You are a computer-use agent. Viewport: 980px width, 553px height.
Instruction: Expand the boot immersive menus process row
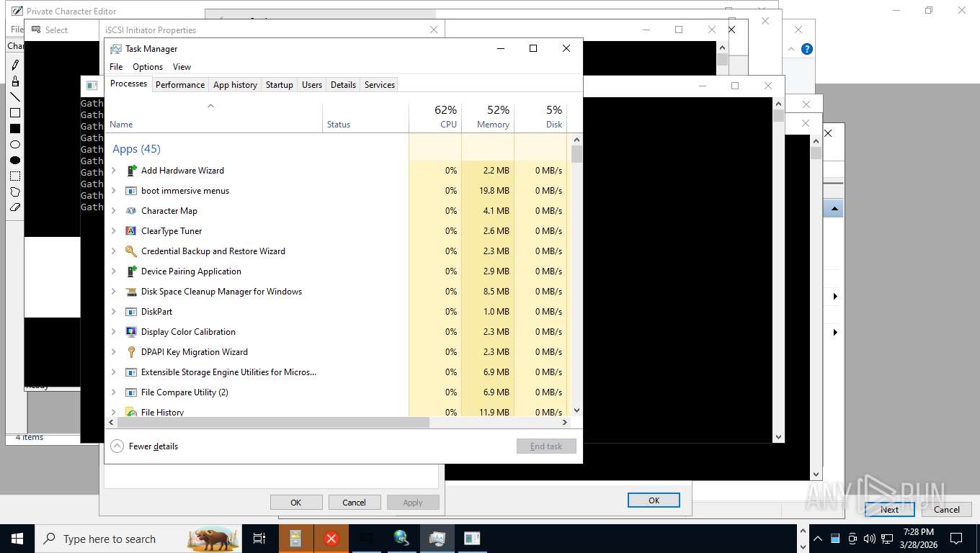pos(114,191)
